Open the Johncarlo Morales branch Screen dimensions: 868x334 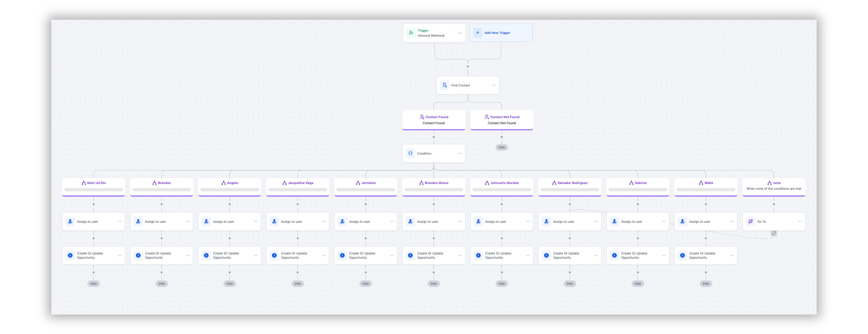[502, 187]
